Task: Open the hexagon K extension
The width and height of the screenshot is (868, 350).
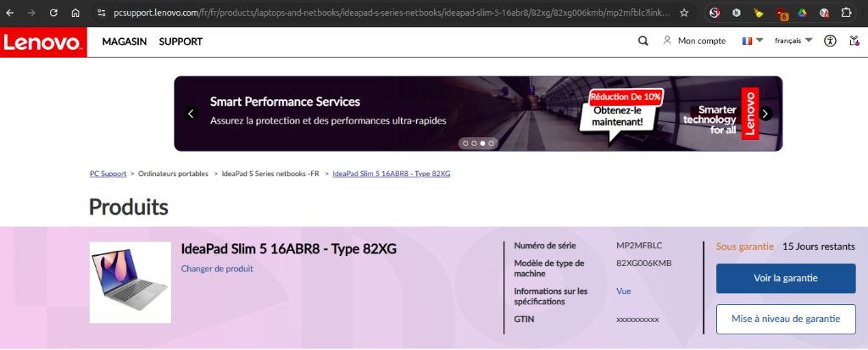Action: coord(737,13)
